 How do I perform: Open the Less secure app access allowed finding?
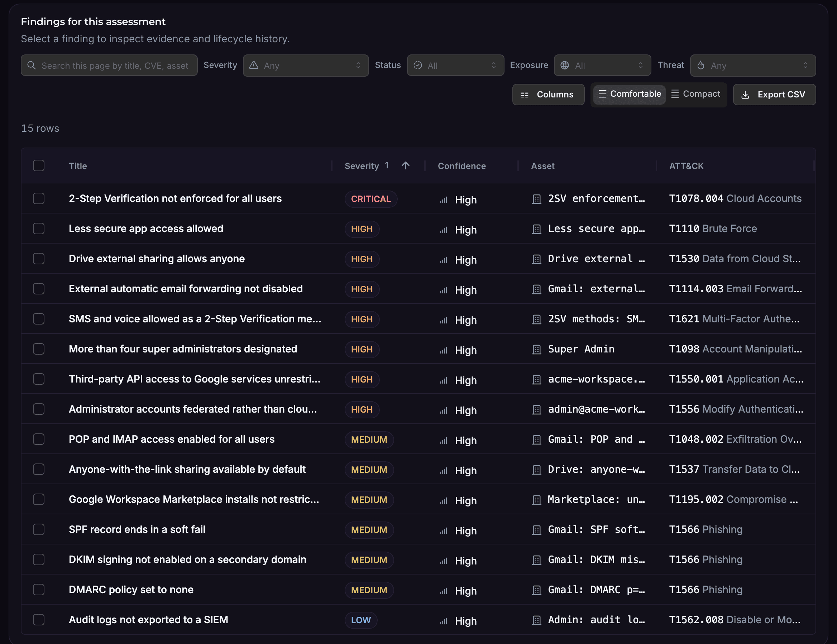pyautogui.click(x=145, y=229)
